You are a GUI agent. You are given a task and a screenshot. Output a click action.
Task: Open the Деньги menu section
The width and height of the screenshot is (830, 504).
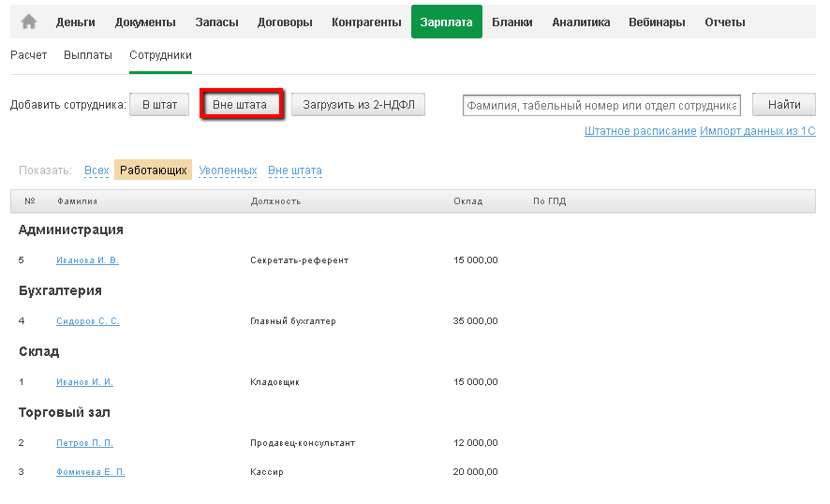tap(76, 22)
